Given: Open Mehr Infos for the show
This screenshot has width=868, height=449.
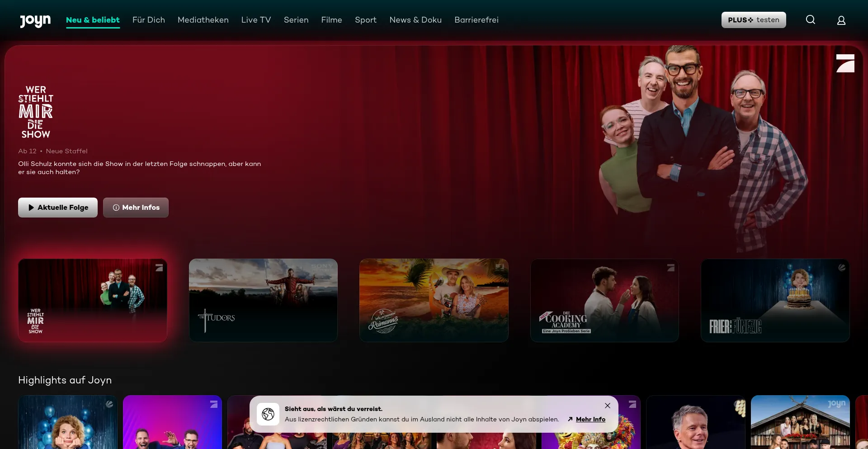Looking at the screenshot, I should pyautogui.click(x=136, y=208).
